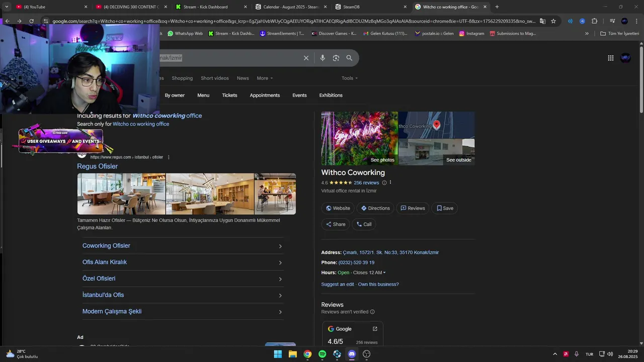The width and height of the screenshot is (644, 362).
Task: Open the See outside street view thumbnail
Action: pos(437,152)
